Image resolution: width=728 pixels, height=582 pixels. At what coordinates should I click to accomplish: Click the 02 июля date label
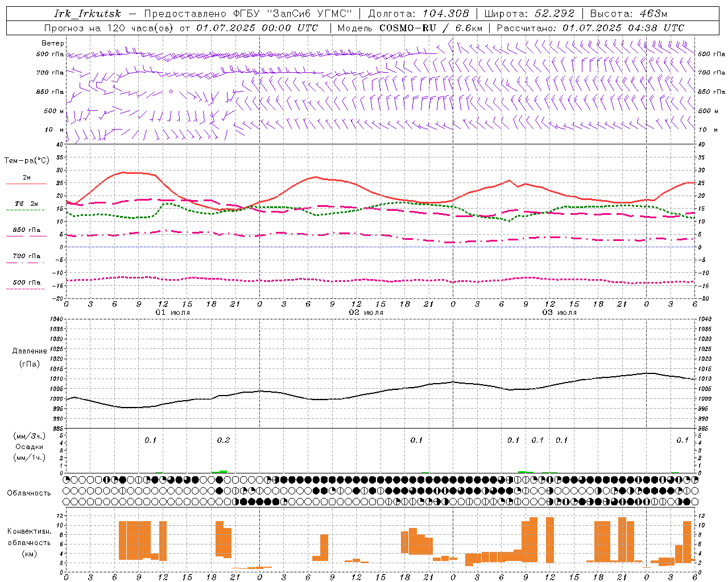pyautogui.click(x=366, y=313)
